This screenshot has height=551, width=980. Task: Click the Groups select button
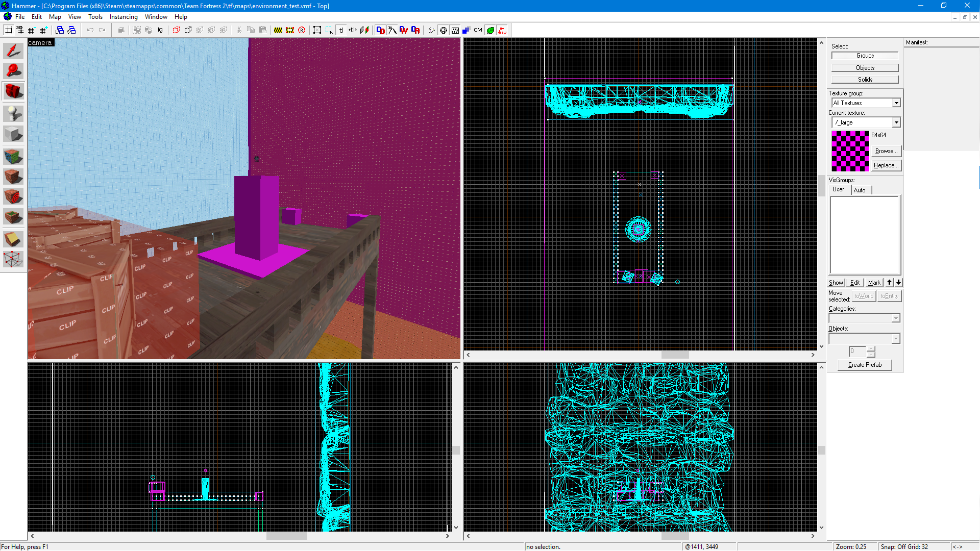865,56
